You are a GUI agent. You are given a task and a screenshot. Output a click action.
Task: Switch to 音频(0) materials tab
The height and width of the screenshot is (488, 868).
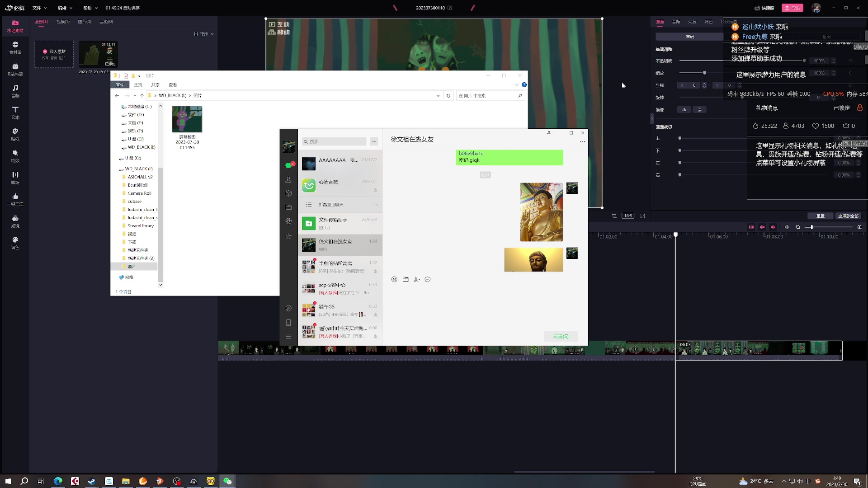(x=107, y=22)
